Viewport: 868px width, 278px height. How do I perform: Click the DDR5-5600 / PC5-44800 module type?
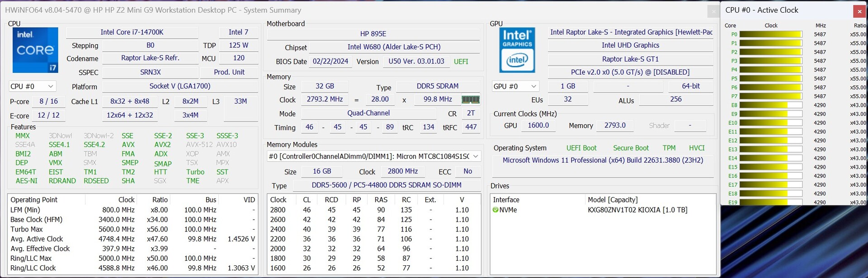click(x=387, y=185)
